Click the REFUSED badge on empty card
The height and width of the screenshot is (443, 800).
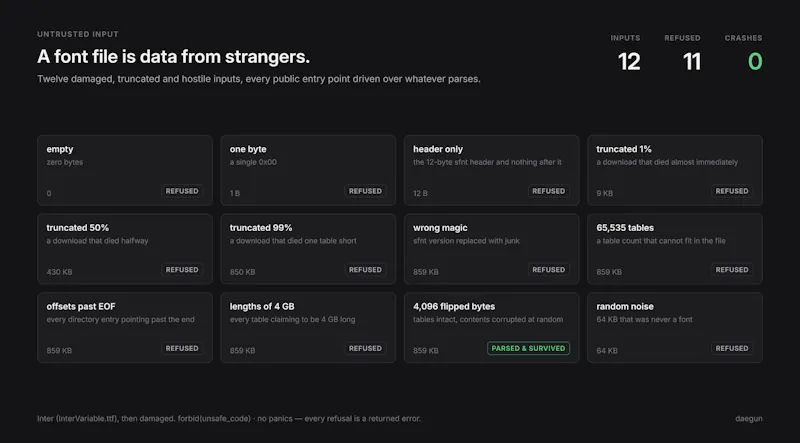(x=182, y=191)
